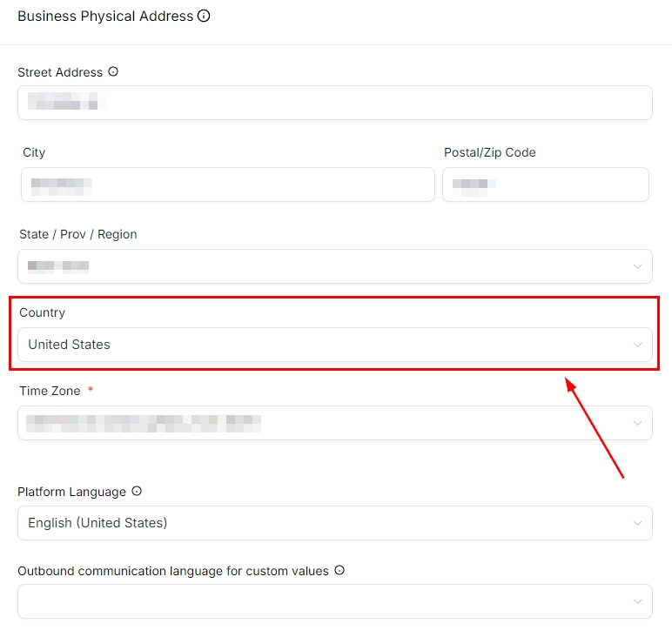Click the chevron in the State / Prov / Region field
The height and width of the screenshot is (637, 672).
pyautogui.click(x=637, y=266)
